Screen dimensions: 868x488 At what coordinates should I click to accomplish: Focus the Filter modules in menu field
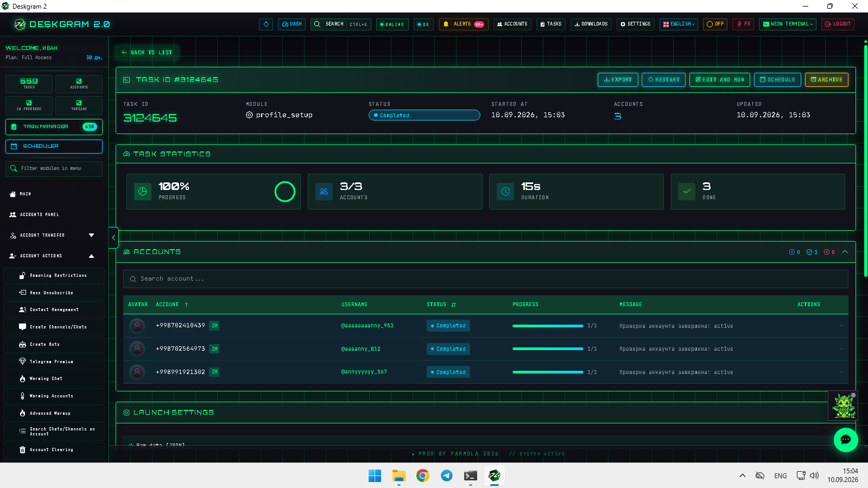tap(54, 169)
